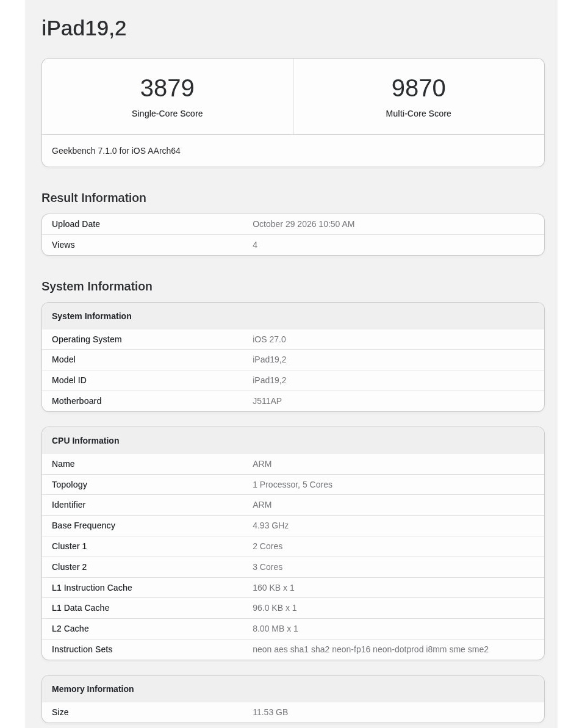Click the Operating System row label

tap(87, 339)
